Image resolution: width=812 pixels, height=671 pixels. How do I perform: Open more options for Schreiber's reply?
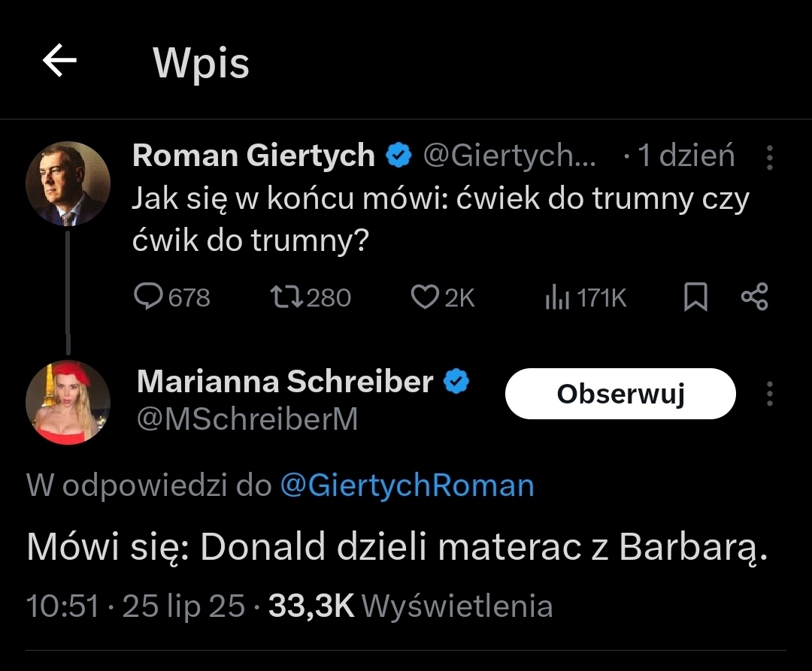click(x=769, y=394)
